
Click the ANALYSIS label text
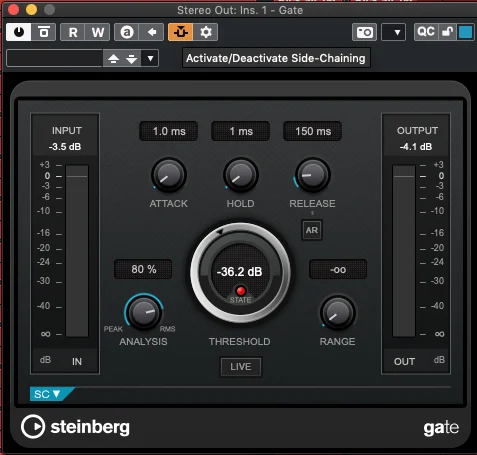(x=143, y=341)
